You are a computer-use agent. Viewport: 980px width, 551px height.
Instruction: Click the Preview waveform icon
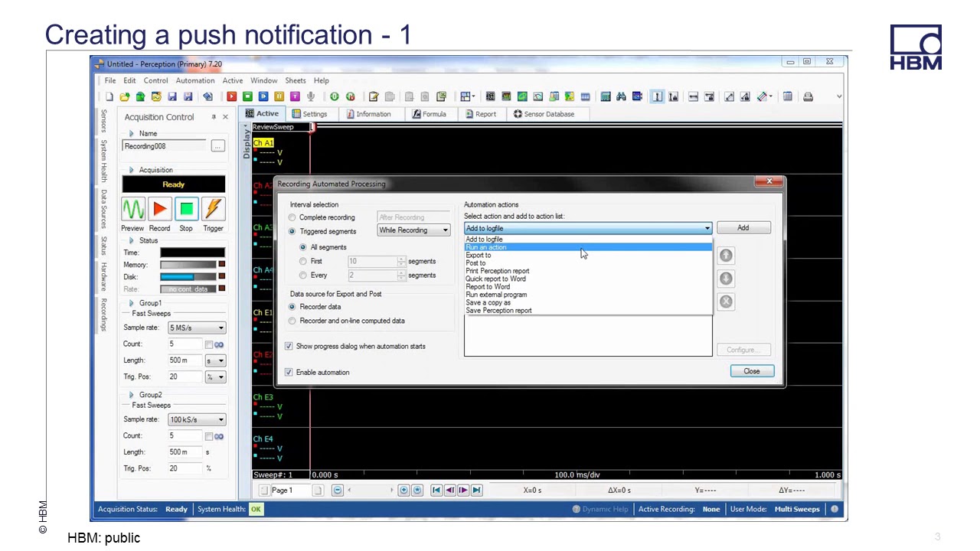(x=133, y=209)
